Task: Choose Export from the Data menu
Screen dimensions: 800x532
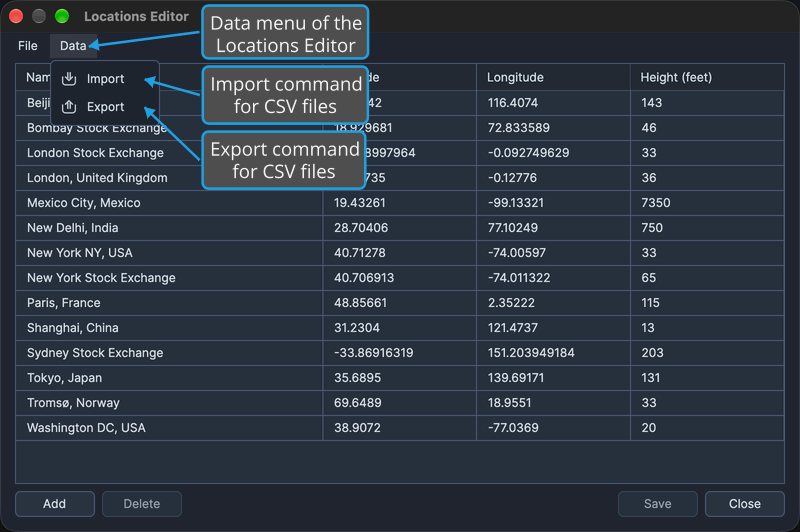Action: [105, 107]
